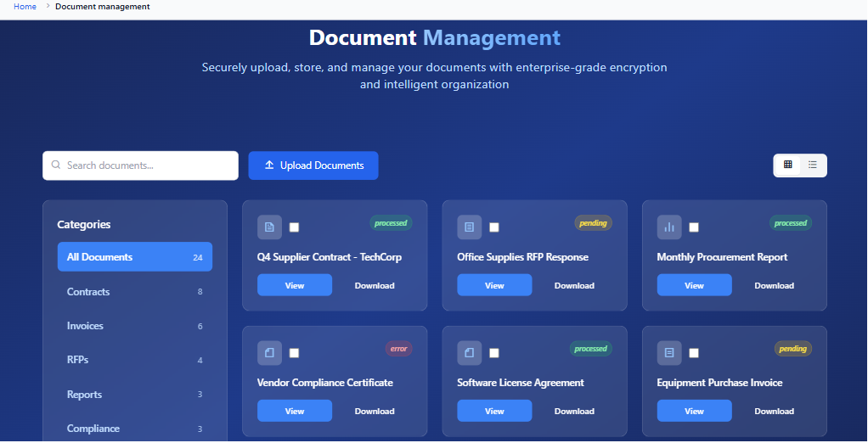Click the Upload Documents button
The image size is (868, 443).
(313, 165)
